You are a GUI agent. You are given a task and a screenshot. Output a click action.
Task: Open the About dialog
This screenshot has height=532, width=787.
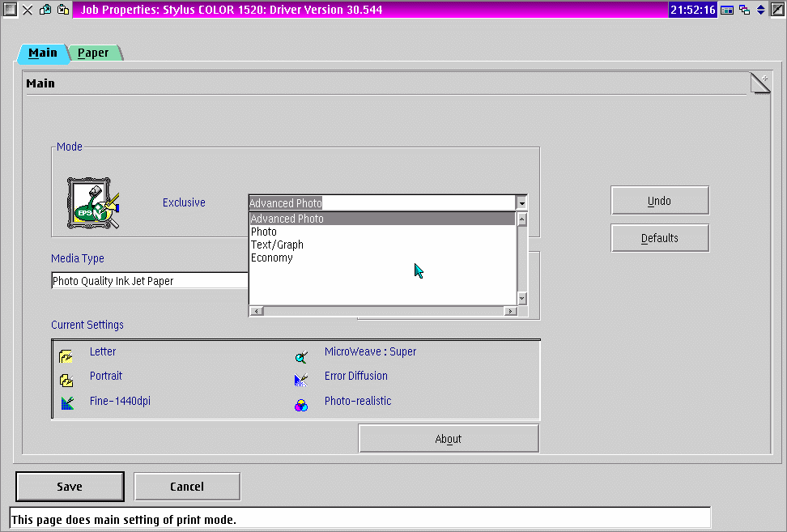(x=449, y=439)
